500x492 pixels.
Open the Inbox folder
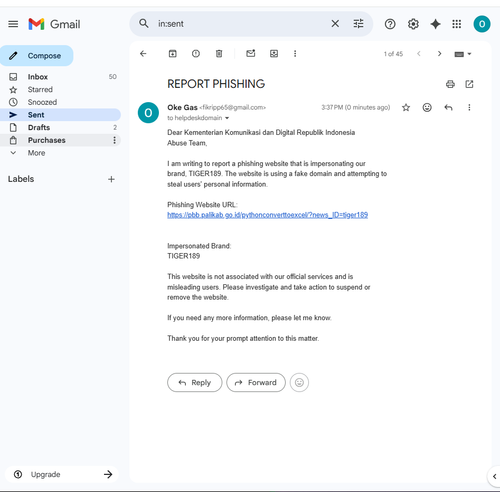coord(60,77)
